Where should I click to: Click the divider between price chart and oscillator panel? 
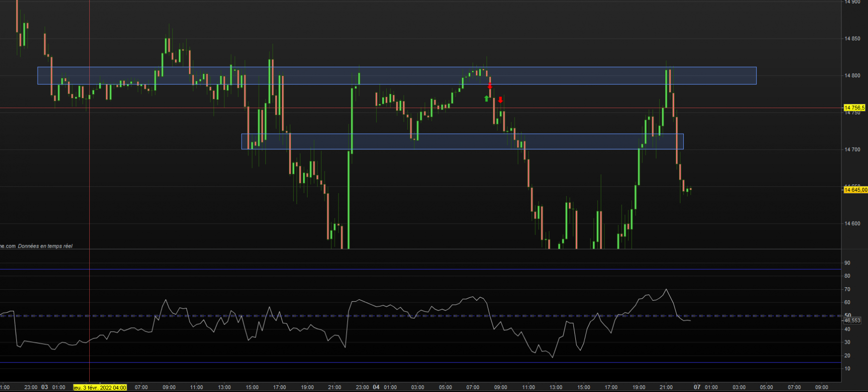coord(420,249)
